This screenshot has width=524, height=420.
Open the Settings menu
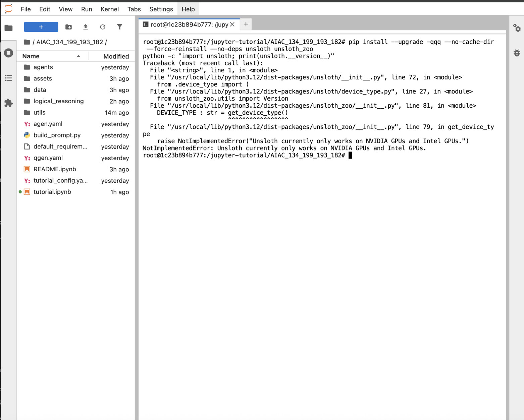[161, 9]
